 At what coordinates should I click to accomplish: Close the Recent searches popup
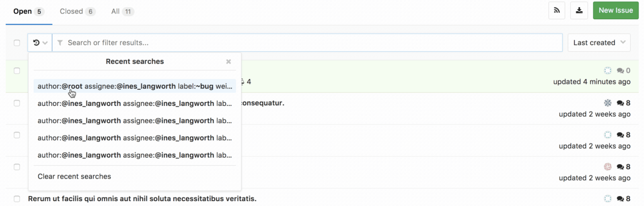228,61
